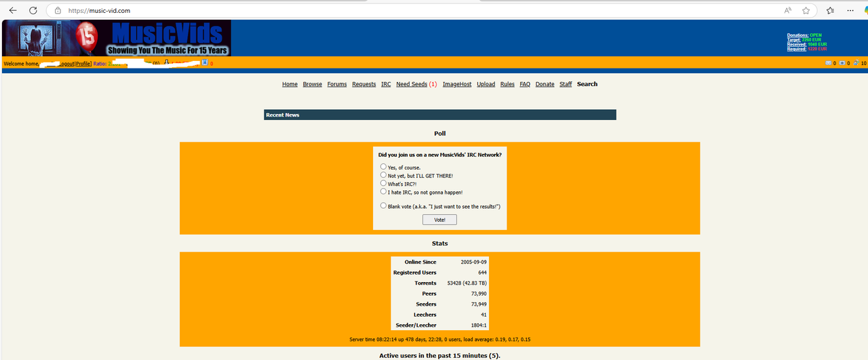This screenshot has height=360, width=868.
Task: Click the Seeders count 73,949
Action: 479,304
